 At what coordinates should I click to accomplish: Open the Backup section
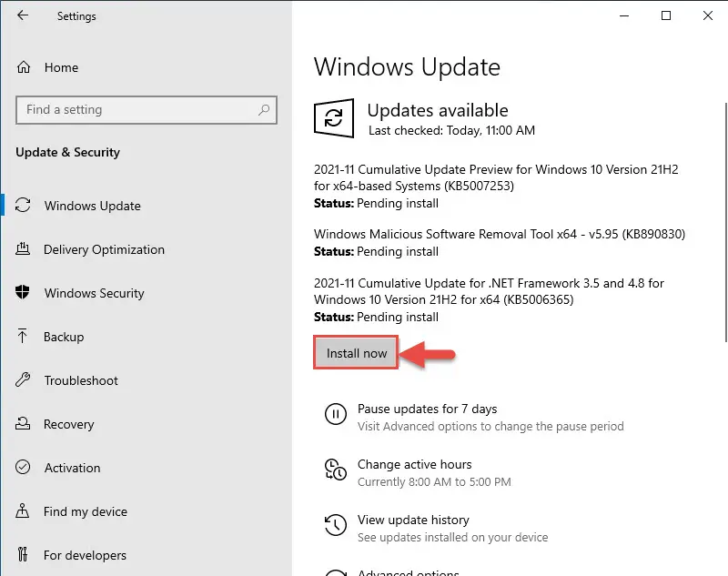[x=64, y=337]
